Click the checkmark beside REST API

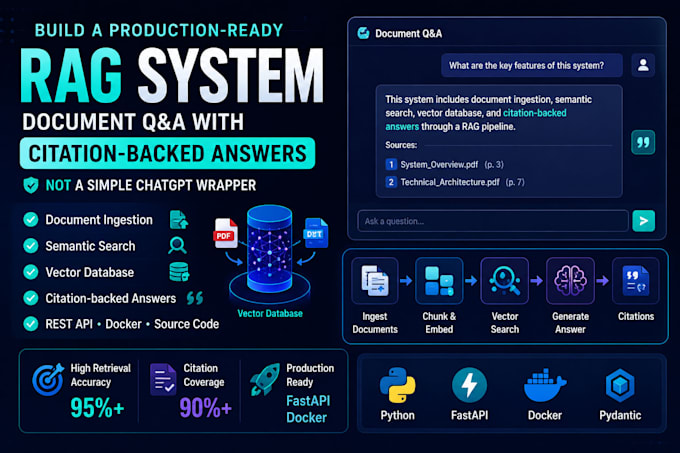[x=31, y=324]
